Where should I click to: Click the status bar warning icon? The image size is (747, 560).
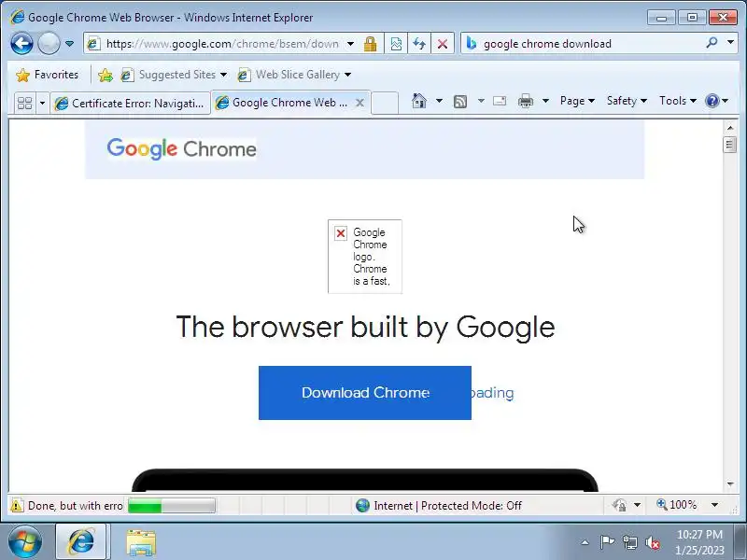click(x=17, y=505)
